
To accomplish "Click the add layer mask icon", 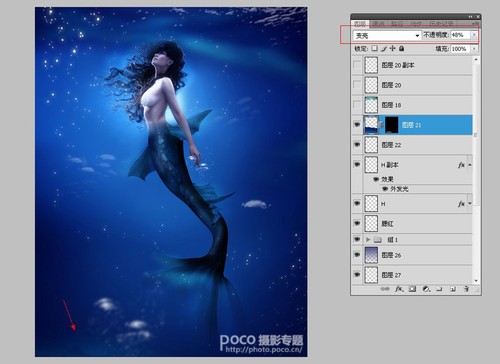I will (x=412, y=289).
